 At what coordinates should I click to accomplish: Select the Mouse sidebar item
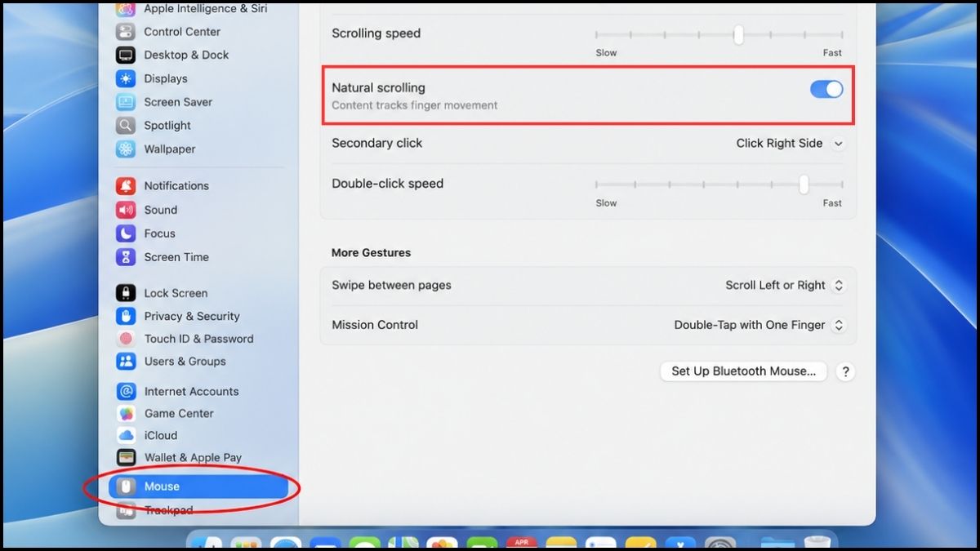[198, 487]
